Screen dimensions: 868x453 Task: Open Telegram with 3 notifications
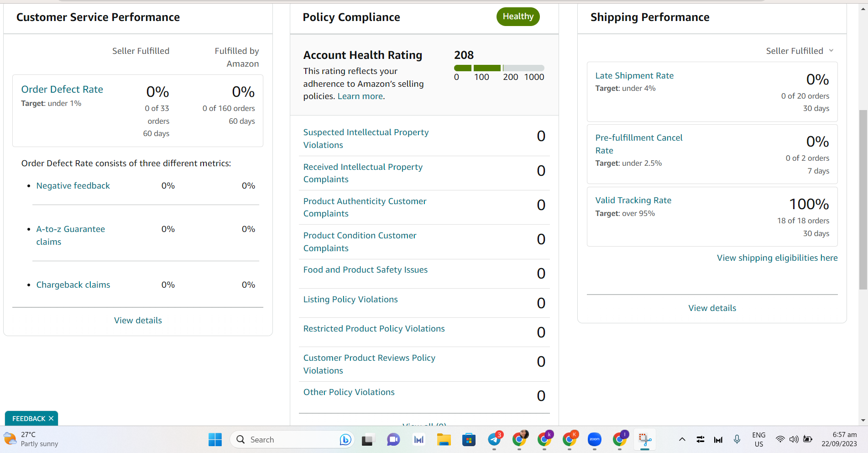pos(495,439)
